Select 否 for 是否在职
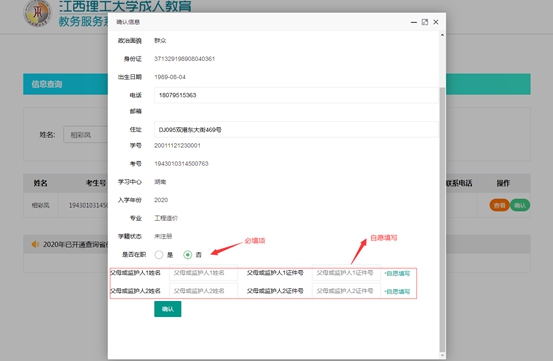 [x=188, y=255]
